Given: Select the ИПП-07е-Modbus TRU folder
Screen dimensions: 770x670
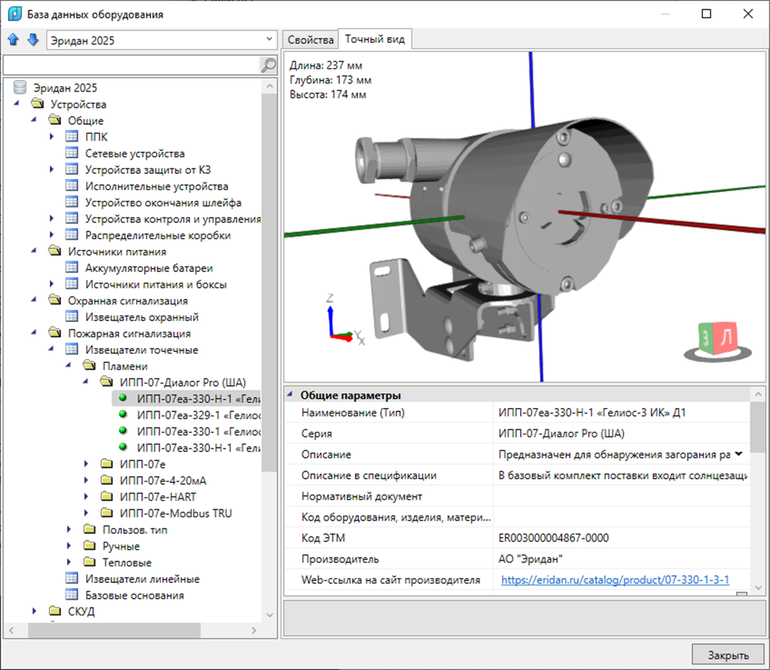Looking at the screenshot, I should 176,513.
